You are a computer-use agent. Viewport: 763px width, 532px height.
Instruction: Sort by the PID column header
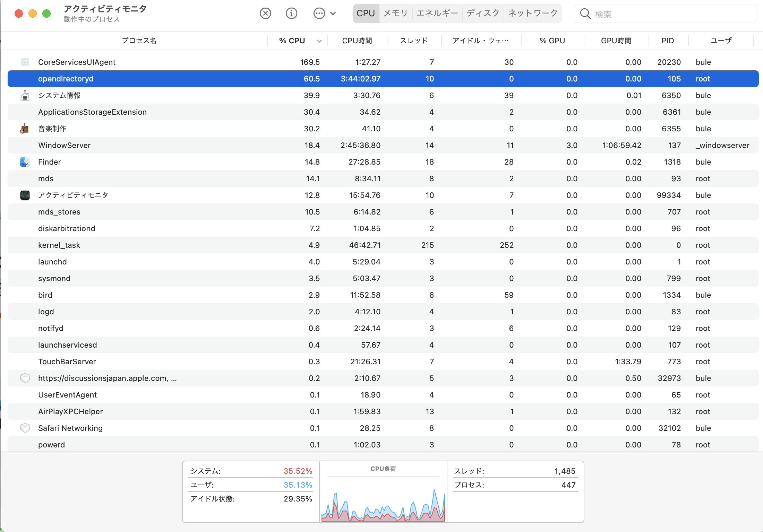[668, 41]
